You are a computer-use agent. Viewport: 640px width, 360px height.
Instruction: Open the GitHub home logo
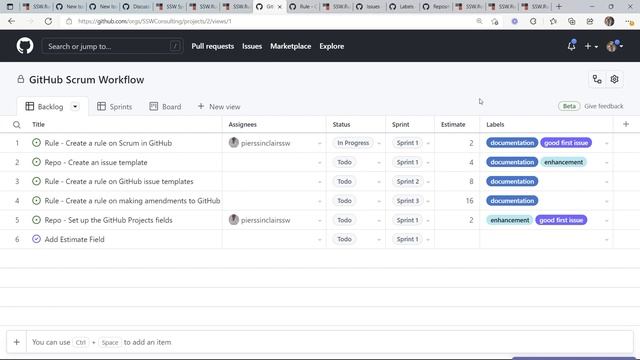(x=25, y=46)
